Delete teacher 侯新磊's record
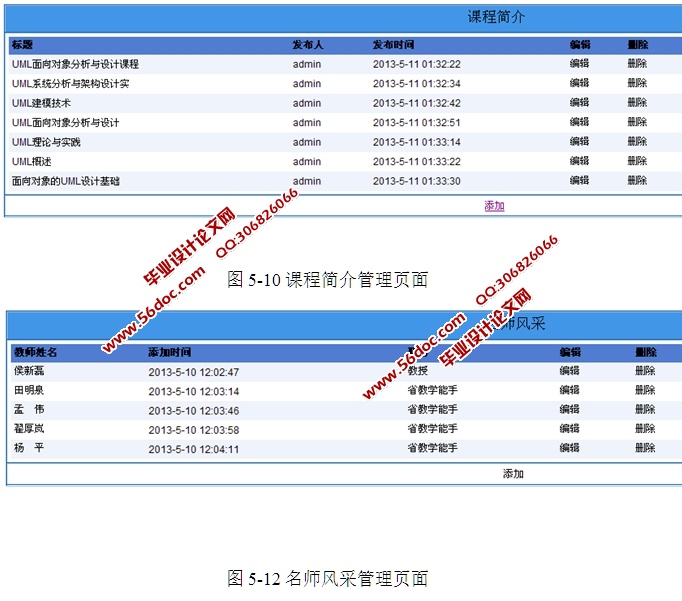This screenshot has width=682, height=601. (x=645, y=371)
